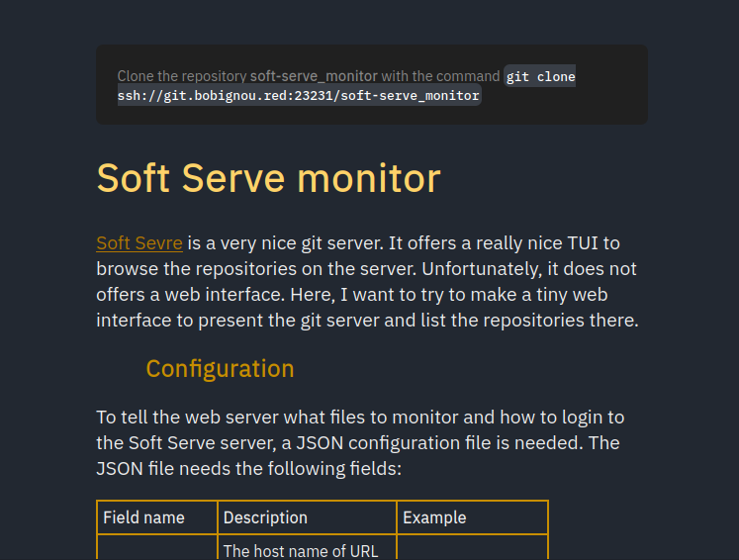Click the git clone command code snippet
Screen dimensions: 739x560
346,86
